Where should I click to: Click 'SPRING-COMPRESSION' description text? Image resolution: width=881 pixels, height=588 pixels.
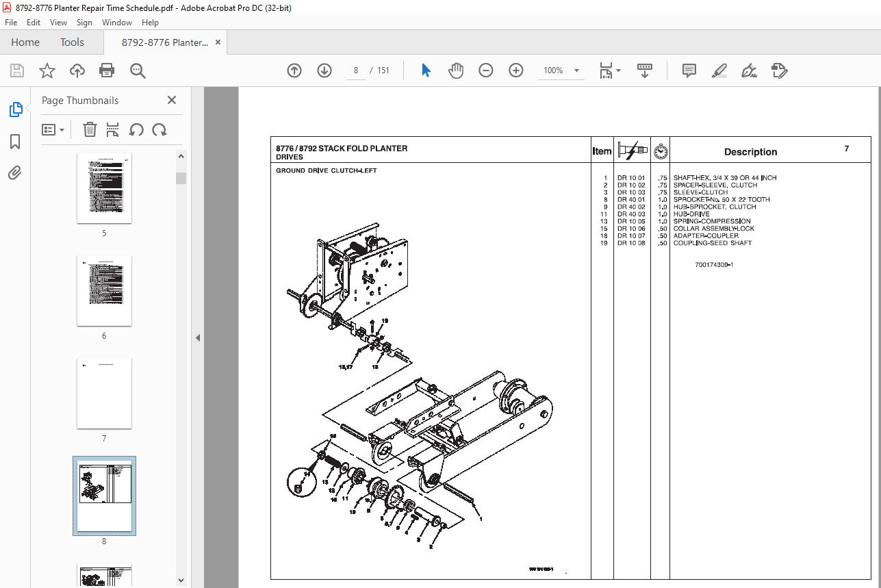712,221
